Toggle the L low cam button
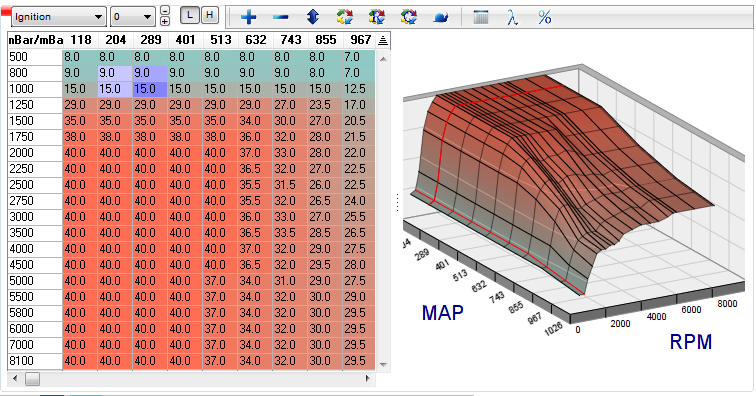The width and height of the screenshot is (756, 396). pyautogui.click(x=189, y=15)
